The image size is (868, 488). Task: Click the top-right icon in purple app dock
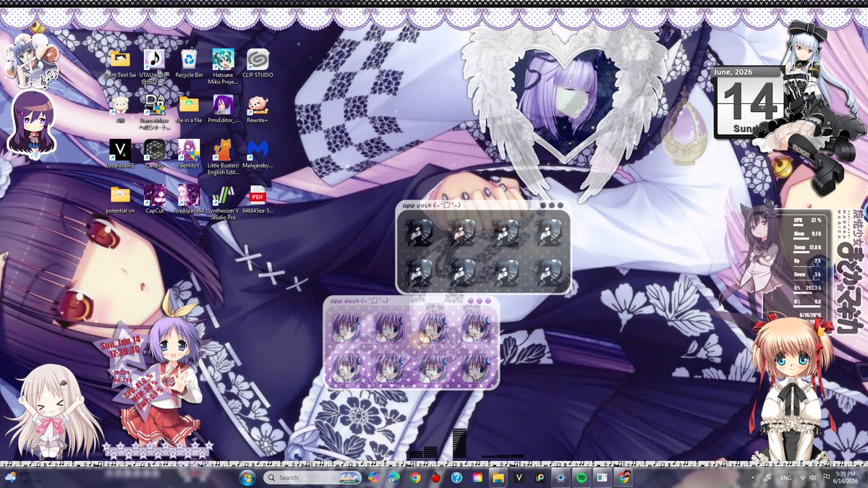476,328
